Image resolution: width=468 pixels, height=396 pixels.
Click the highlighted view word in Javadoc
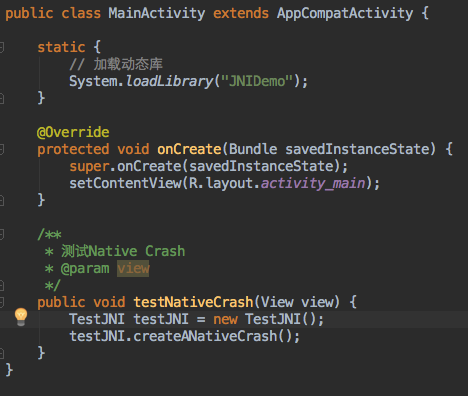[133, 268]
